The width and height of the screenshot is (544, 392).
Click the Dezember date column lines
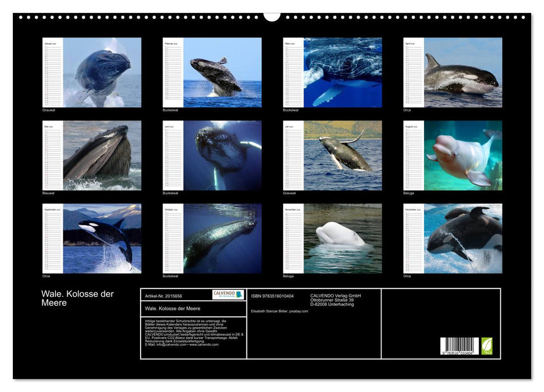click(x=413, y=241)
